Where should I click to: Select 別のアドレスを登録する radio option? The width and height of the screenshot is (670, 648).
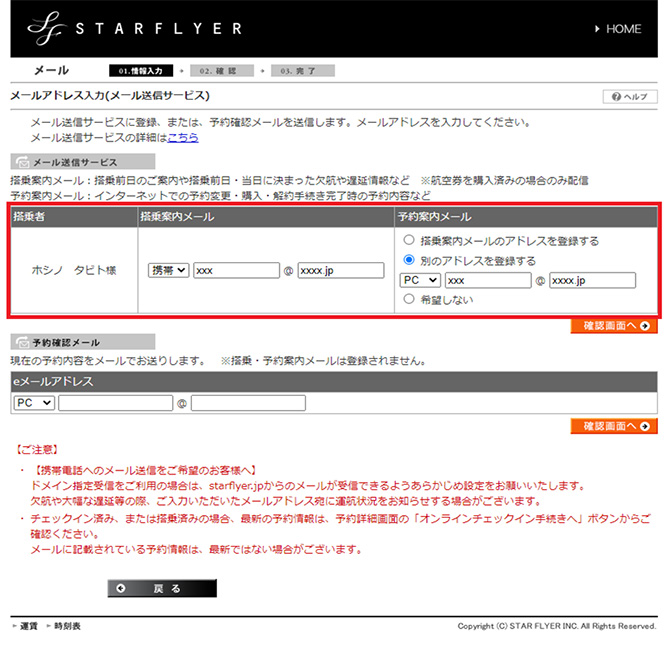[x=408, y=260]
